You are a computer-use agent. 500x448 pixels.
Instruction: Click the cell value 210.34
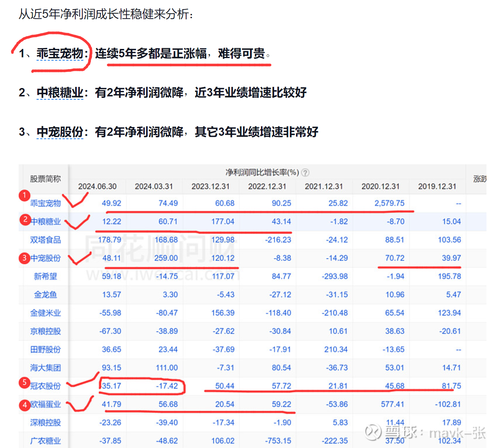point(336,349)
